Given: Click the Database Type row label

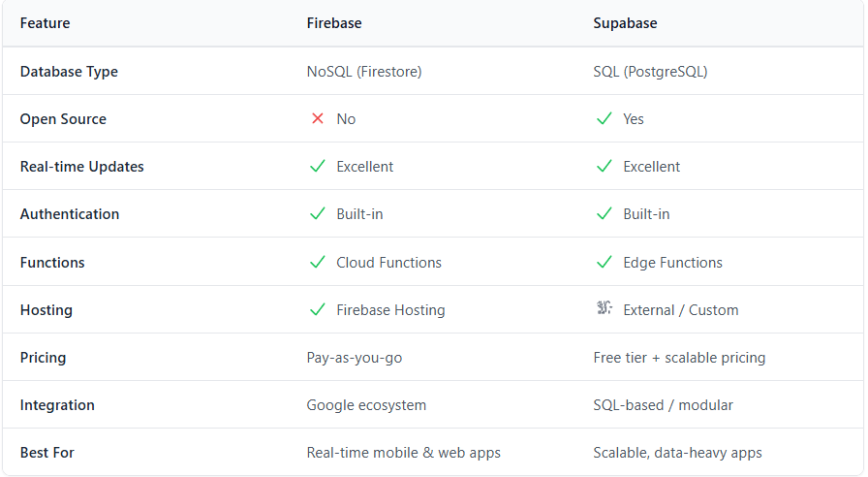Looking at the screenshot, I should click(x=69, y=72).
